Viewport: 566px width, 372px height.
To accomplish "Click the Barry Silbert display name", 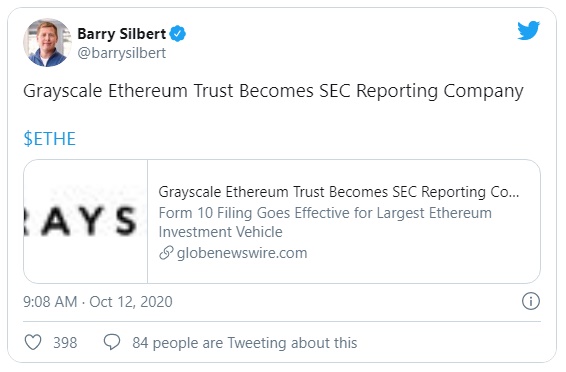I will [122, 34].
